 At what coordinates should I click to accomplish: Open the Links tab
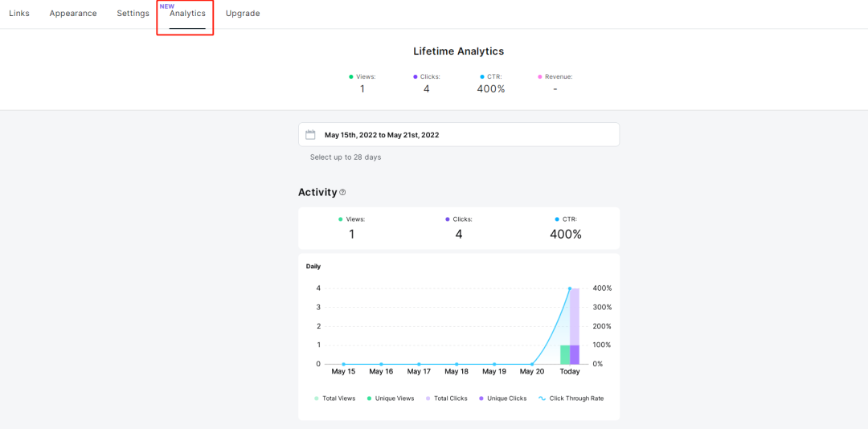19,14
